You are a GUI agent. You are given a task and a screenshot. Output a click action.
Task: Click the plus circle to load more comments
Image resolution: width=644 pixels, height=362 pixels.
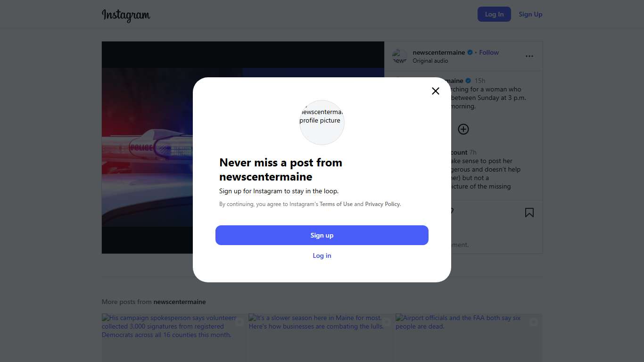point(463,129)
